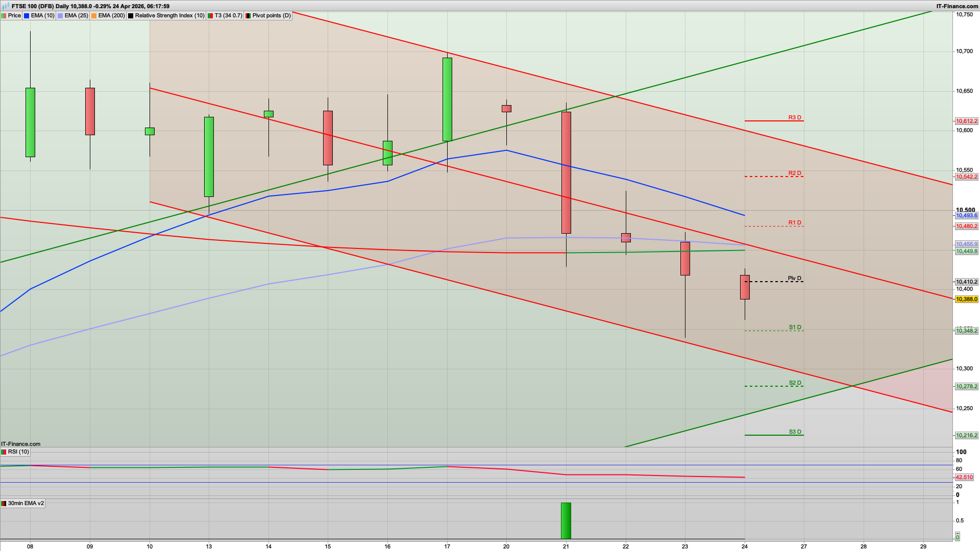Click the Pivot points (D) legend icon
The height and width of the screenshot is (551, 980).
pos(249,15)
